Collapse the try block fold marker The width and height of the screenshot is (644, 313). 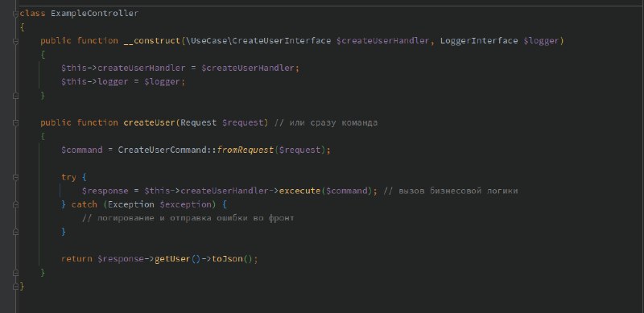15,178
